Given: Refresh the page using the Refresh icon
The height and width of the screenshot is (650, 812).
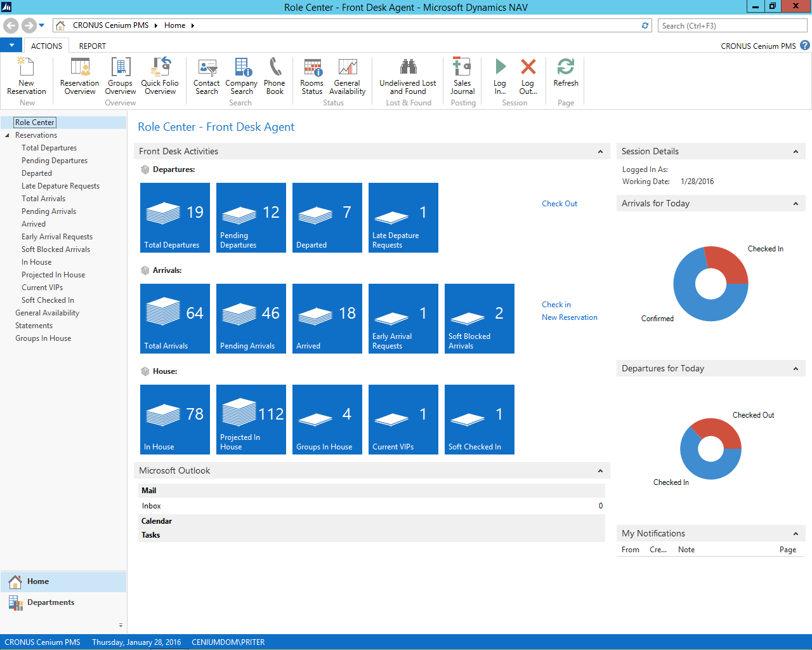Looking at the screenshot, I should (565, 76).
